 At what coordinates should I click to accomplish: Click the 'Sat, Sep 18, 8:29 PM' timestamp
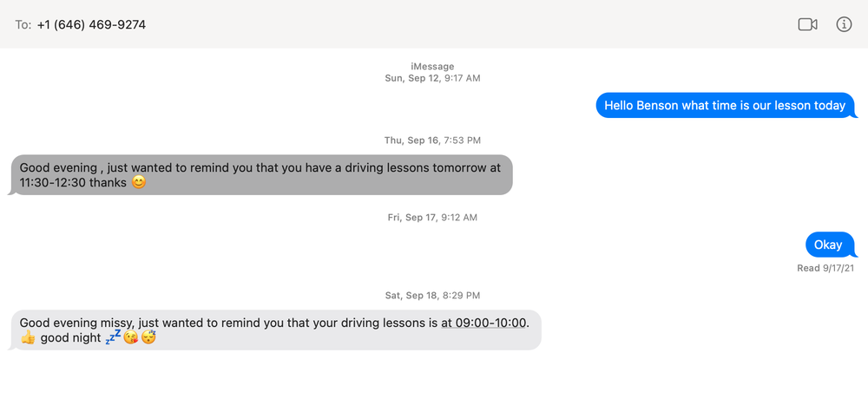point(432,296)
